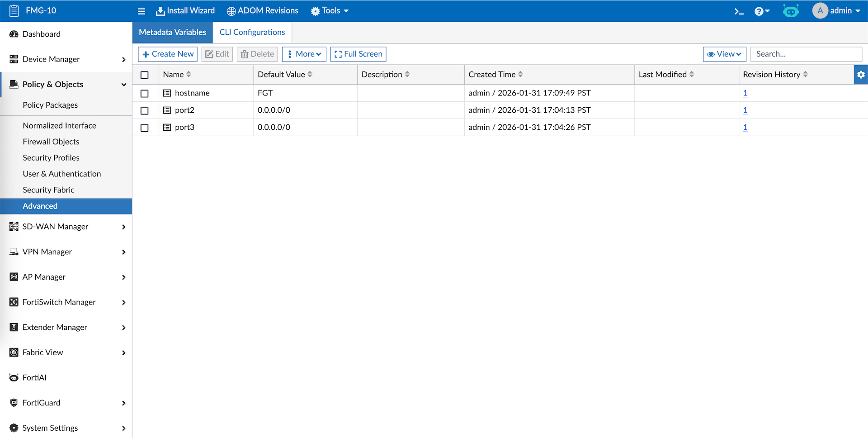Open column settings gear icon
The width and height of the screenshot is (868, 438).
pos(861,75)
